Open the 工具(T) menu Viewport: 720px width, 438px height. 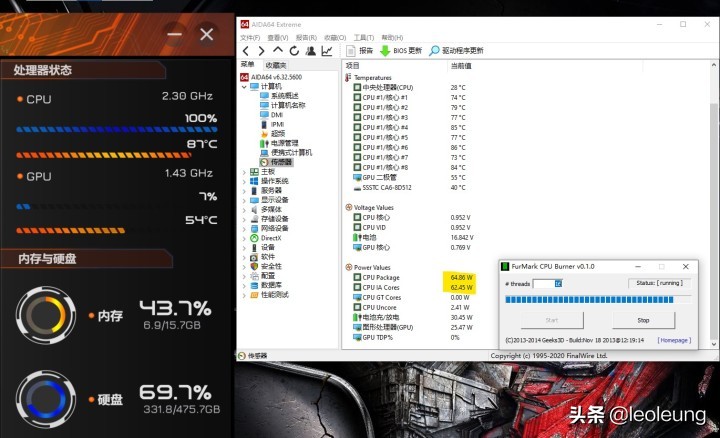364,38
